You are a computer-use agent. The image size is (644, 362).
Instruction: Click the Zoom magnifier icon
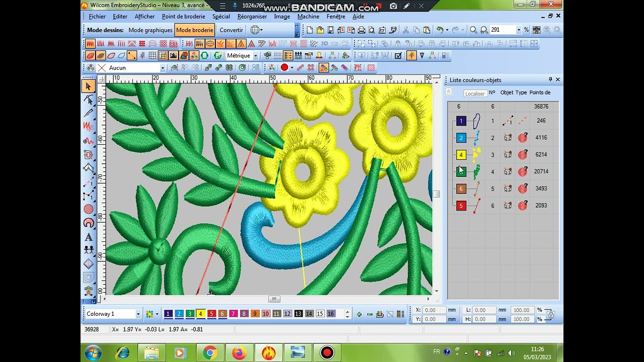click(473, 30)
